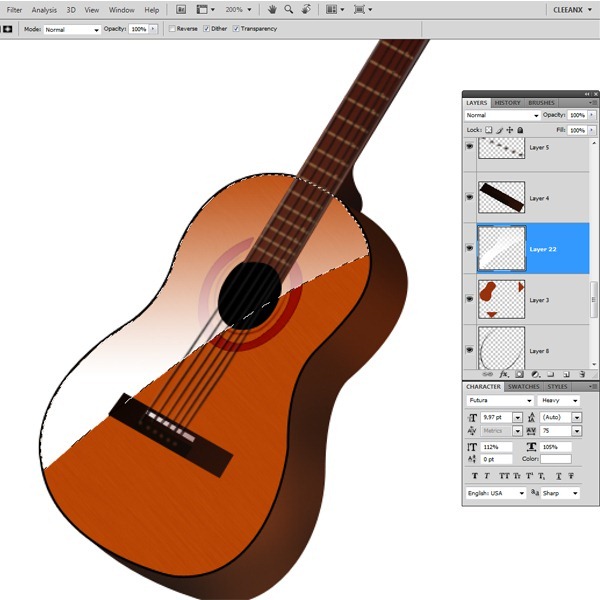600x600 pixels.
Task: Hide Layer 3 using eye icon
Action: click(470, 299)
